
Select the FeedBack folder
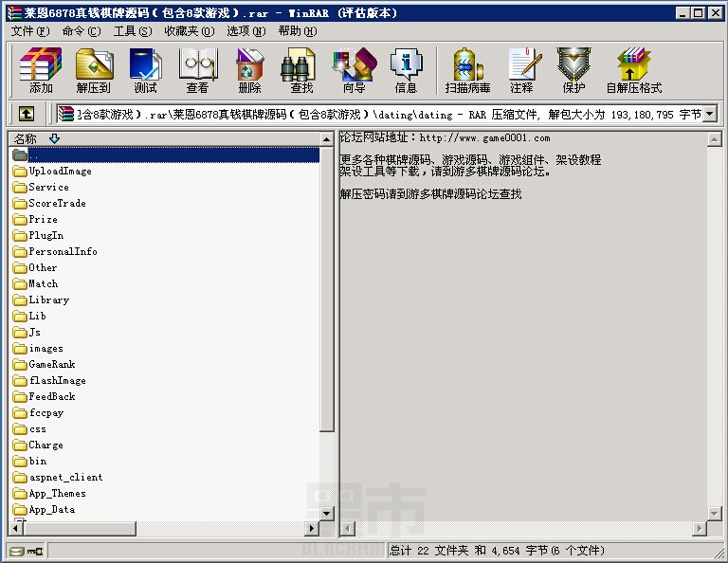[x=45, y=396]
